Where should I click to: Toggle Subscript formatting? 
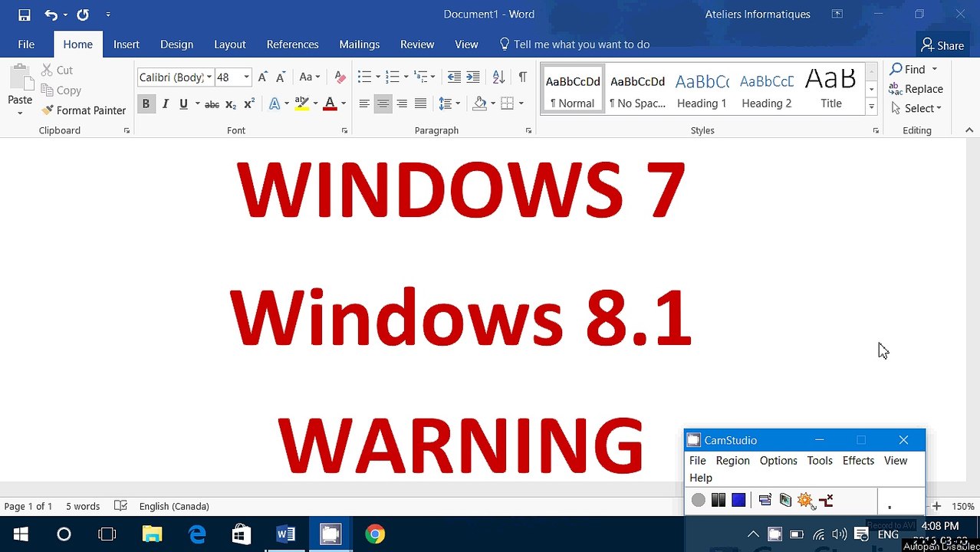click(x=230, y=103)
